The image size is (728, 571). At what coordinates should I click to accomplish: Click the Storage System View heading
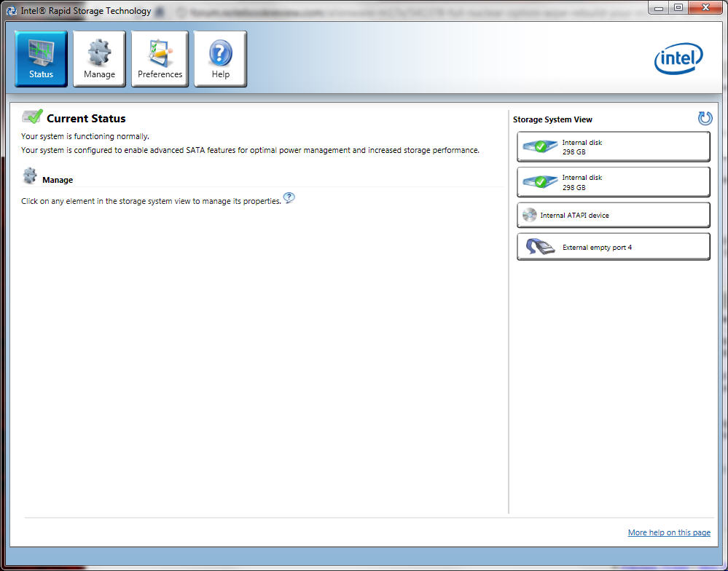(x=552, y=119)
